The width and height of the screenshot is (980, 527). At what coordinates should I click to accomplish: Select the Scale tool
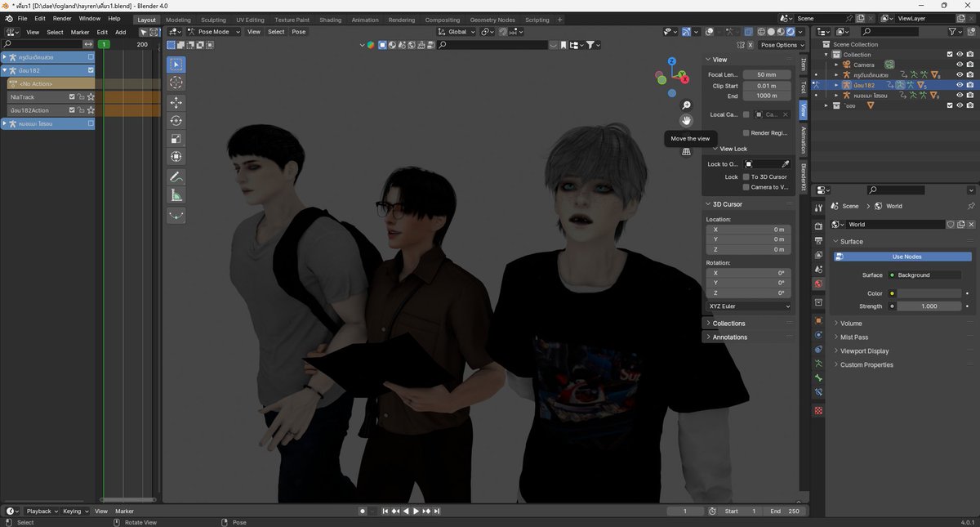(x=176, y=139)
